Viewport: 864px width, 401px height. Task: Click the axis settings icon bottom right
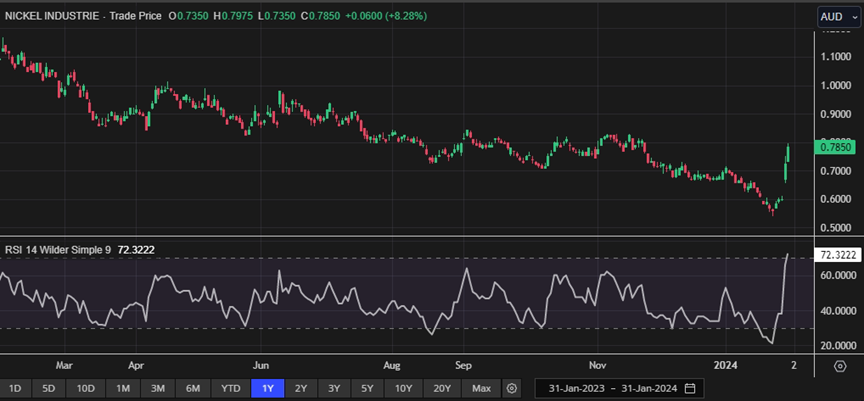pyautogui.click(x=840, y=366)
